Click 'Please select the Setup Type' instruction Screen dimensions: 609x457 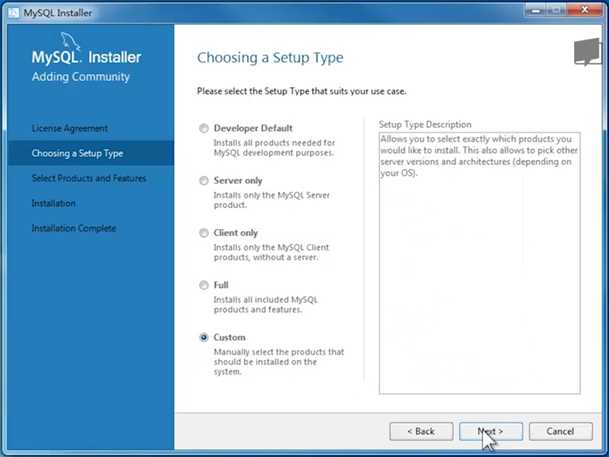point(301,91)
